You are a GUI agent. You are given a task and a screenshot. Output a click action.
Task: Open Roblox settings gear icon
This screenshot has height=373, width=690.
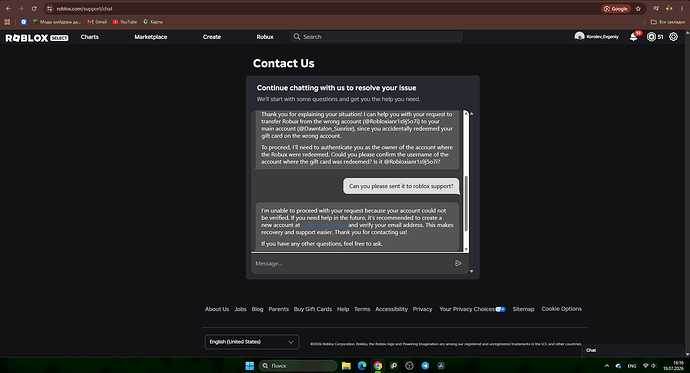click(673, 37)
